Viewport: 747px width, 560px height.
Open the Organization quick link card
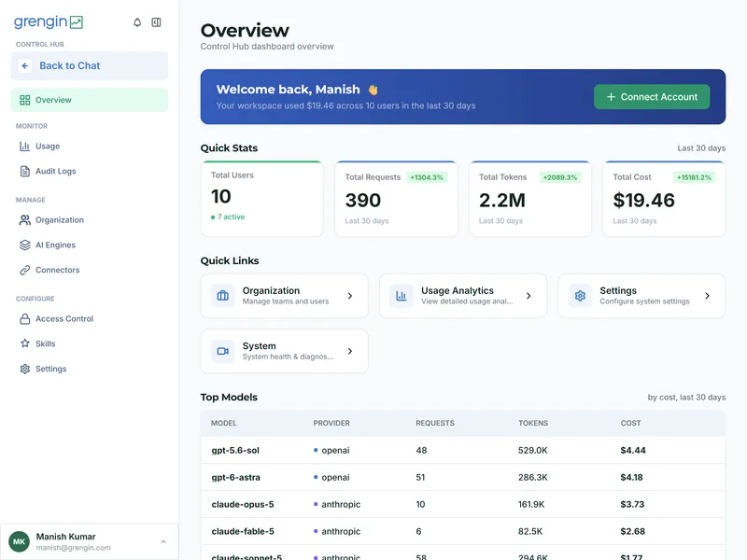(x=285, y=296)
